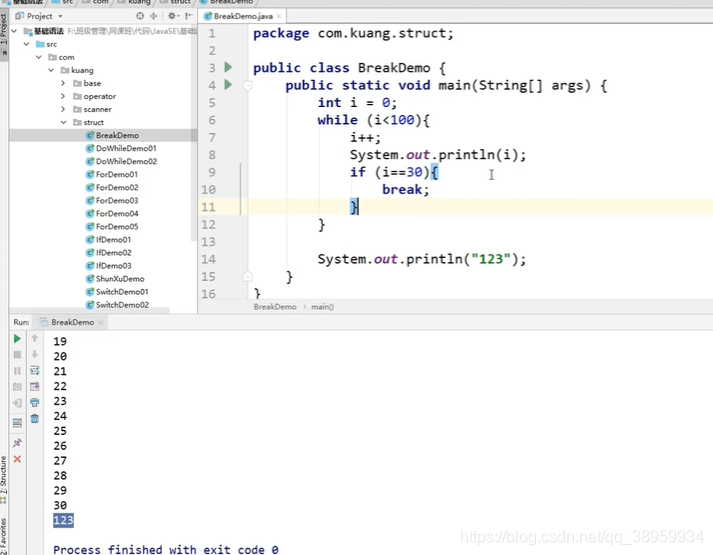Image resolution: width=713 pixels, height=555 pixels.
Task: Click 'Process finished with exit code 0' text
Action: tap(166, 550)
